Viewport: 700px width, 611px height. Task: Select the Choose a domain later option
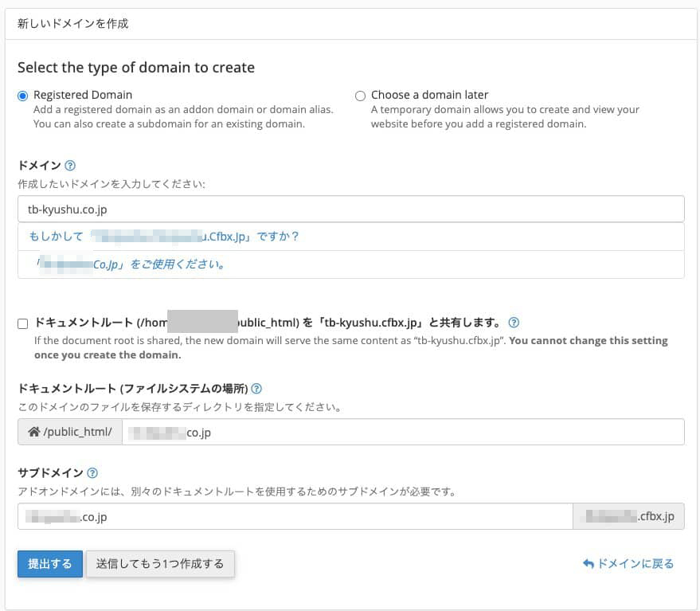coord(360,96)
